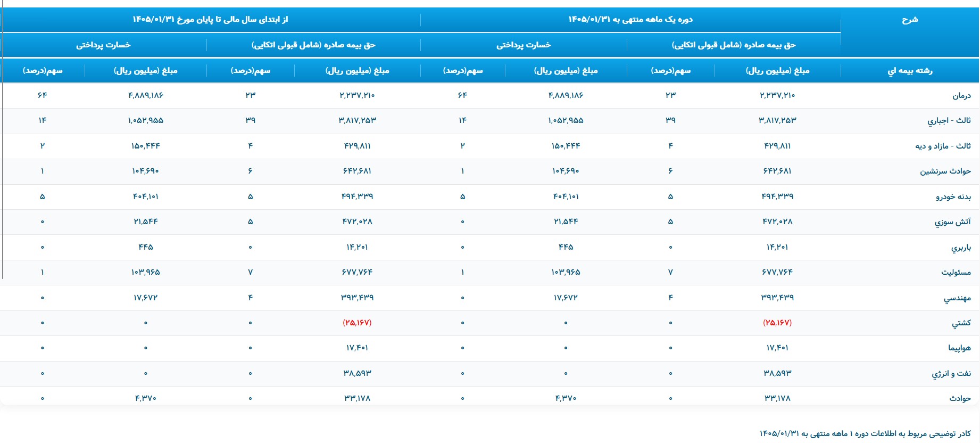Select the رشته بیمه ای header cell
Screen dimensions: 980x443
pyautogui.click(x=910, y=71)
